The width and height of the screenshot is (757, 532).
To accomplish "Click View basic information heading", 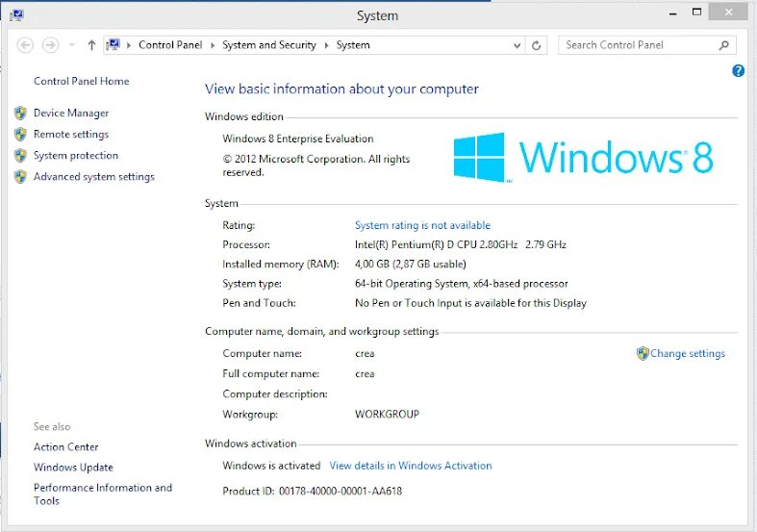I will (x=341, y=89).
